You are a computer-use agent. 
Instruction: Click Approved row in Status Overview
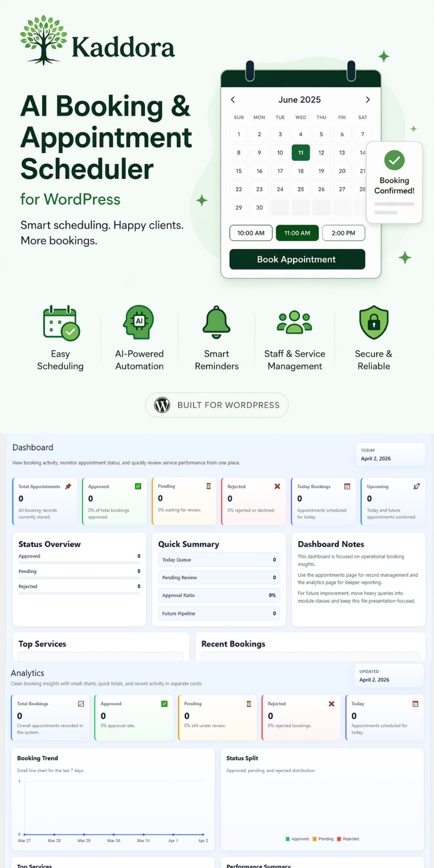[79, 558]
